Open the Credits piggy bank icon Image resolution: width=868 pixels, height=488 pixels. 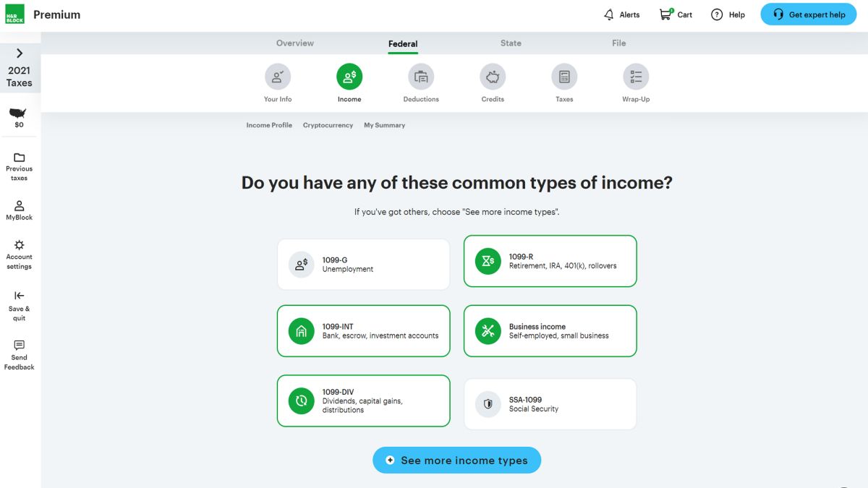[493, 77]
